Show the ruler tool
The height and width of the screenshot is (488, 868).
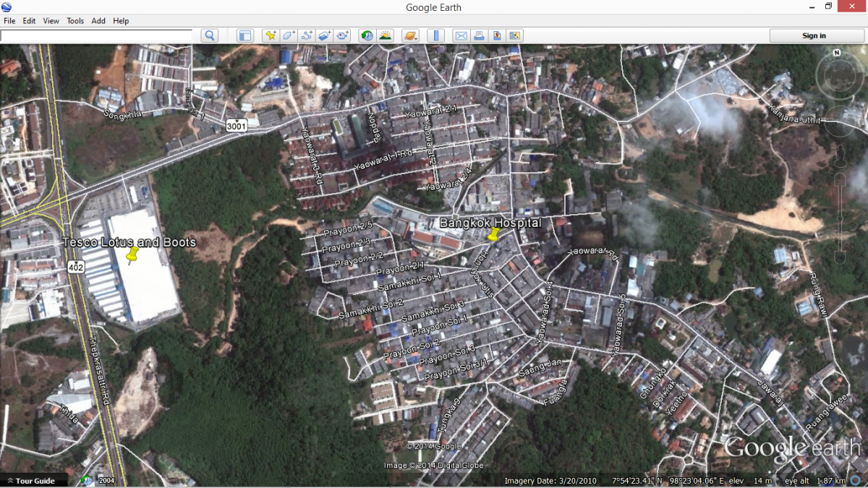click(435, 35)
